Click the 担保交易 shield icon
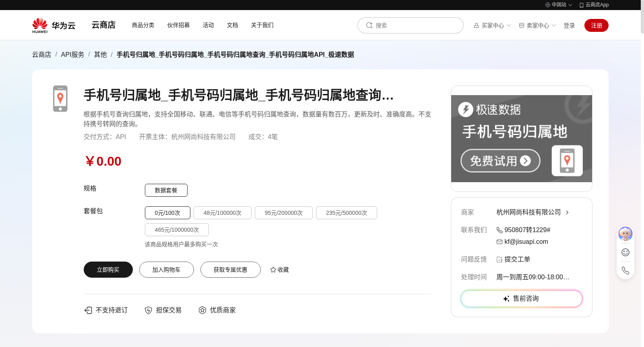The height and width of the screenshot is (347, 644). (x=149, y=310)
